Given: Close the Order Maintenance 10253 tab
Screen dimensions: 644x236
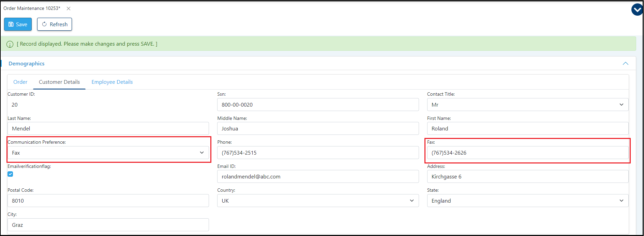Looking at the screenshot, I should coord(69,9).
